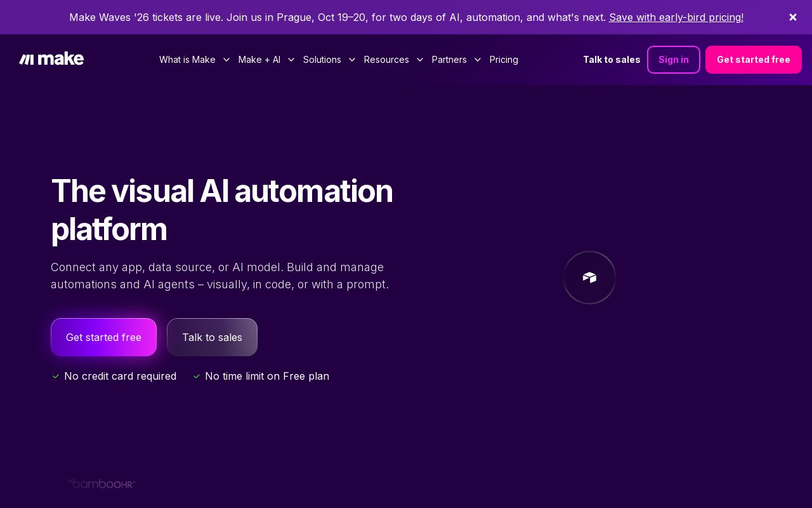Screen dimensions: 812x508
Task: Expand the Make + AI chevron
Action: point(291,60)
